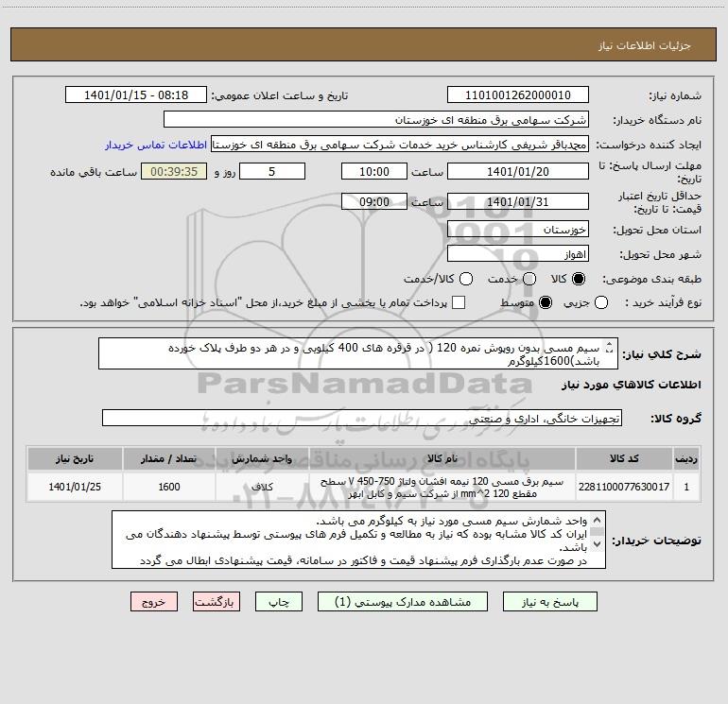The width and height of the screenshot is (728, 704).
Task: Click the copper wire item name cell
Action: tap(442, 487)
